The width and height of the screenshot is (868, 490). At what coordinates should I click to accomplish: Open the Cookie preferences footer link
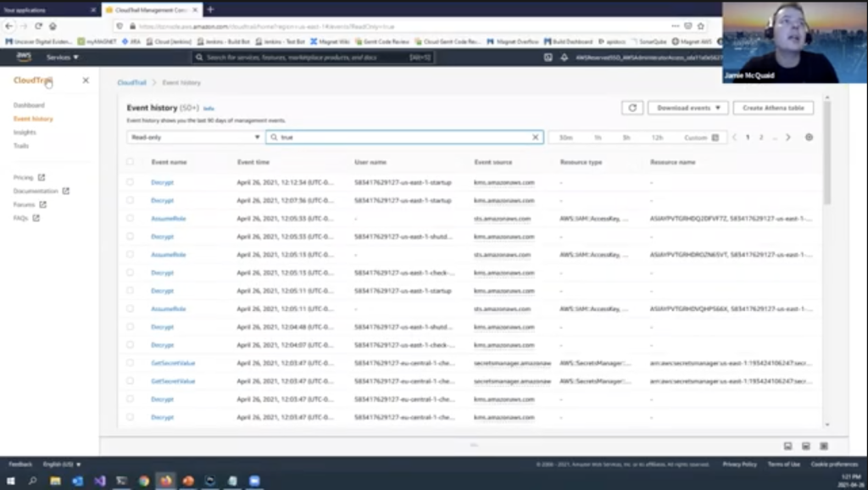[834, 464]
